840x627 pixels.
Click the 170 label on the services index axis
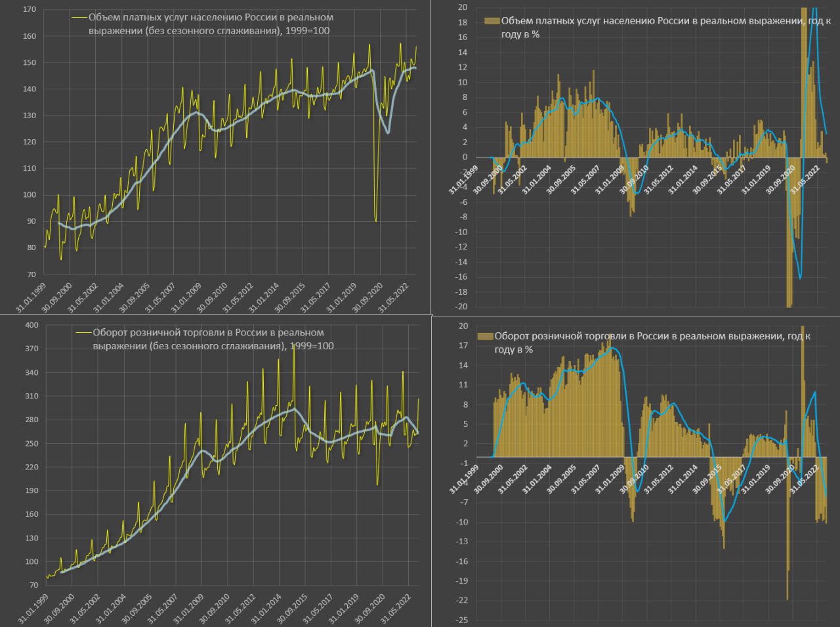click(x=30, y=10)
